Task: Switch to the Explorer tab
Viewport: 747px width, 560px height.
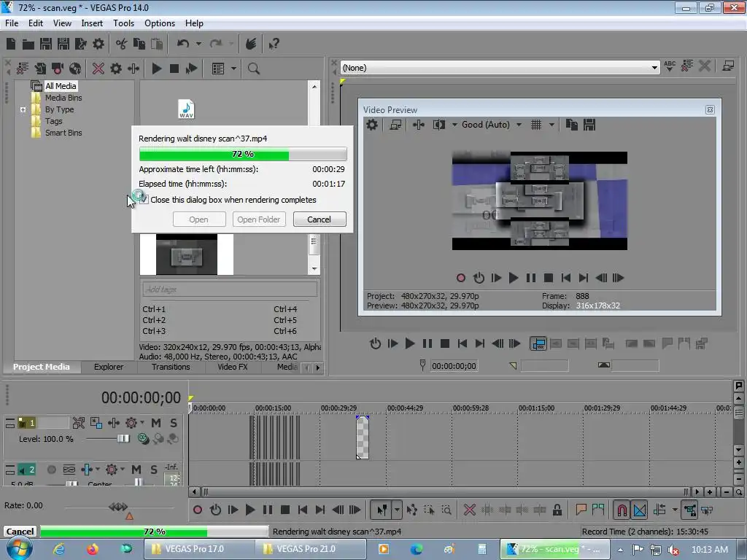Action: coord(109,367)
